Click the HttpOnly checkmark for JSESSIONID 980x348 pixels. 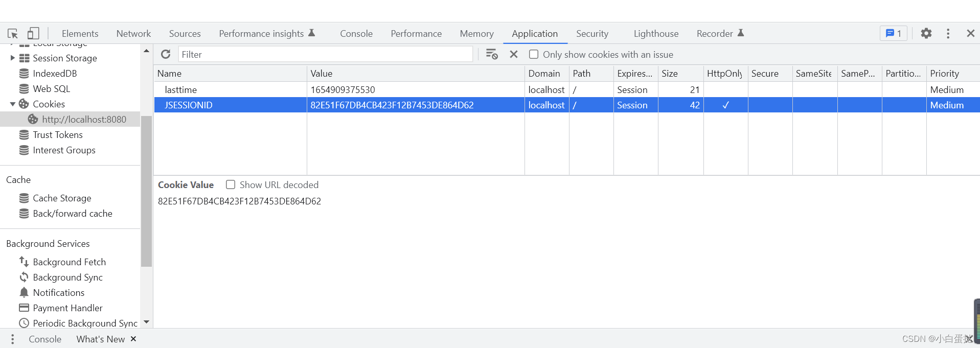pyautogui.click(x=725, y=105)
